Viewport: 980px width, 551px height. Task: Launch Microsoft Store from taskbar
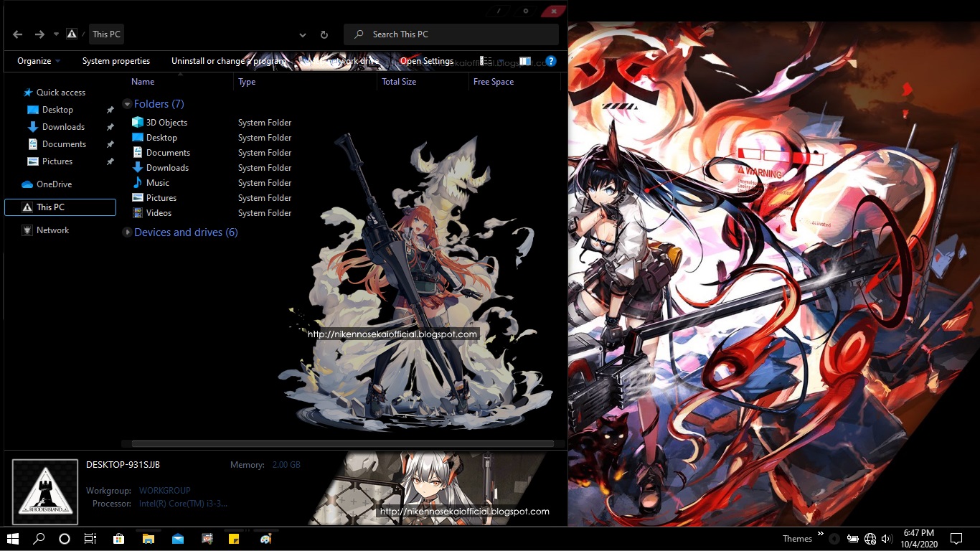119,538
